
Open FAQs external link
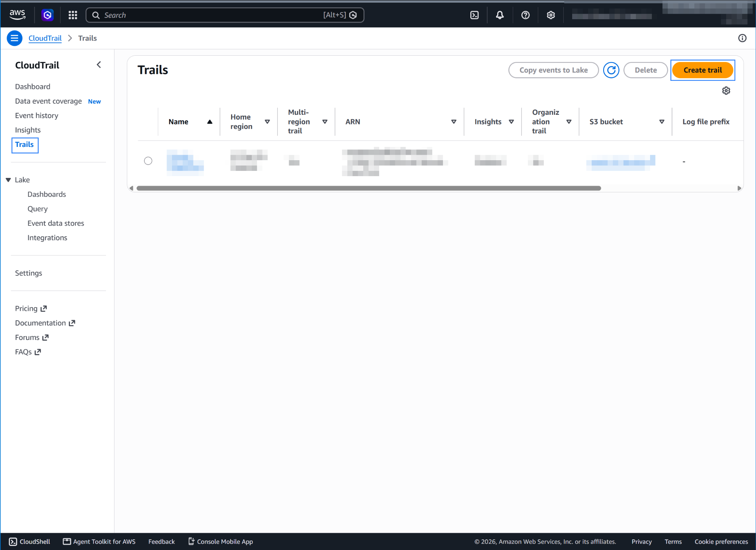tap(28, 352)
